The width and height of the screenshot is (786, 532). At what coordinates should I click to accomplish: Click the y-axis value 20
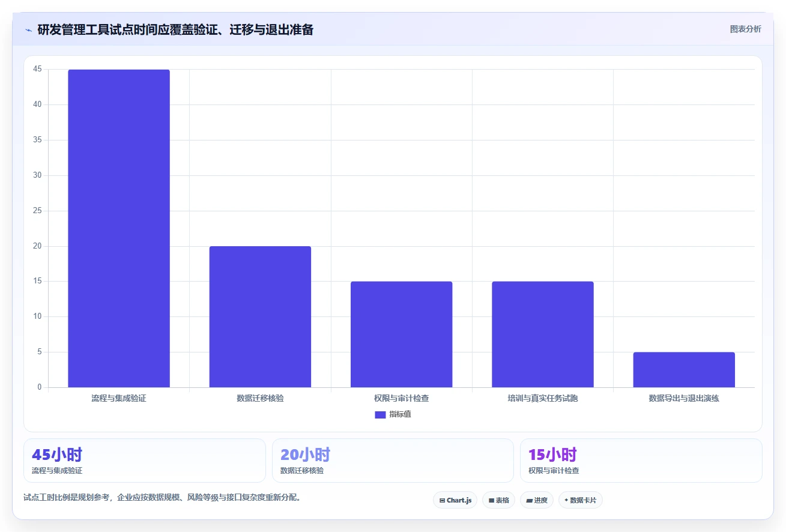[x=37, y=246]
